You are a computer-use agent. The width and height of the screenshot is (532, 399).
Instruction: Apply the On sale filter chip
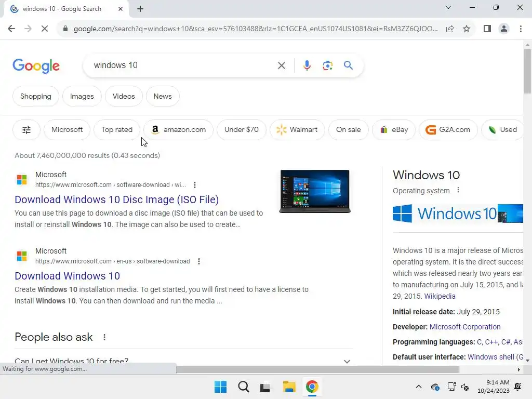pyautogui.click(x=349, y=129)
